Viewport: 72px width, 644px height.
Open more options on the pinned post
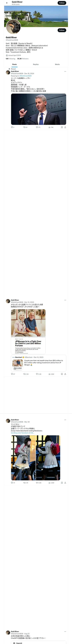click(x=65, y=71)
